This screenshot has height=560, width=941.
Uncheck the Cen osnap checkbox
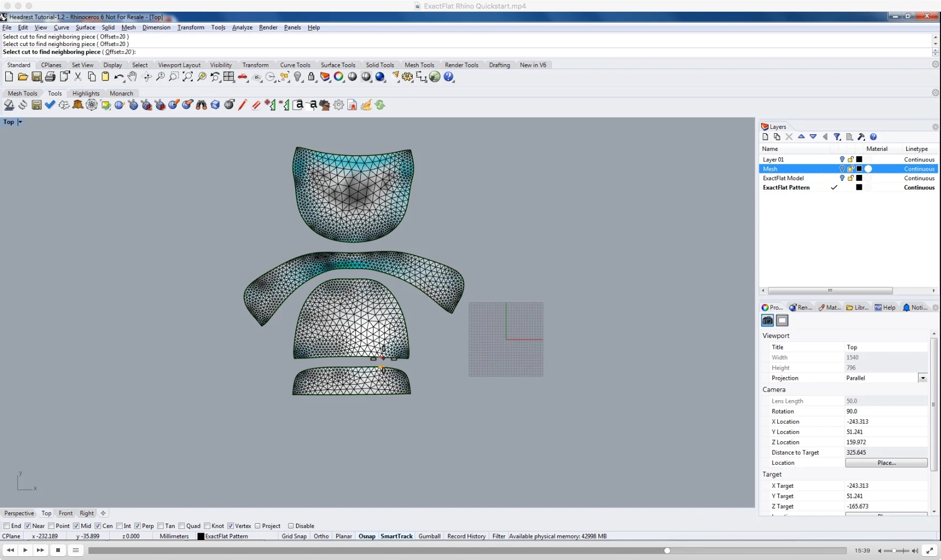pos(97,526)
